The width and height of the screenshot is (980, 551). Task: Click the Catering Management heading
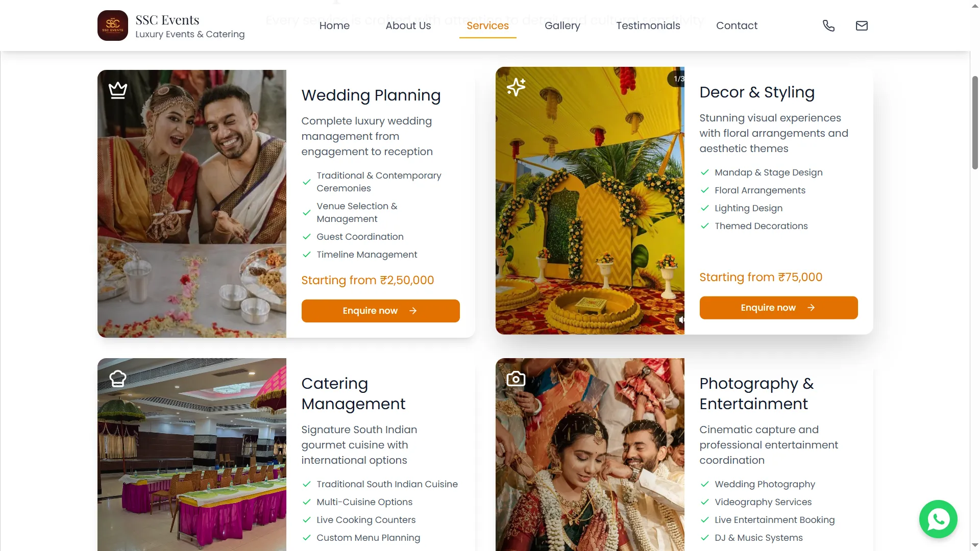(353, 394)
